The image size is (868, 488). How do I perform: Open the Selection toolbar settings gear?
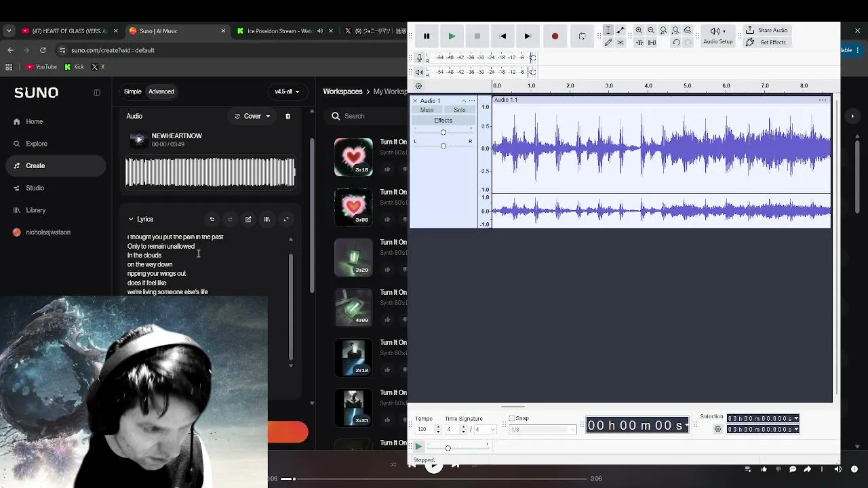point(717,429)
